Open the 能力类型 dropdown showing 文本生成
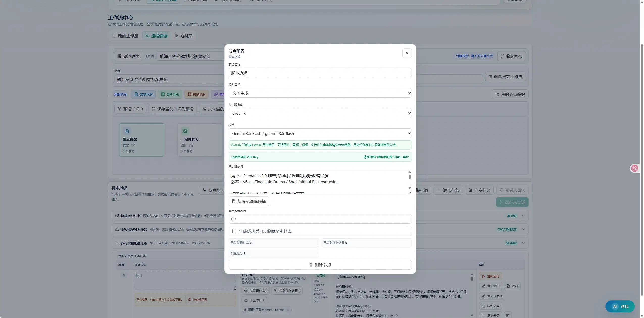Screen dimensions: 644x318 pyautogui.click(x=320, y=93)
